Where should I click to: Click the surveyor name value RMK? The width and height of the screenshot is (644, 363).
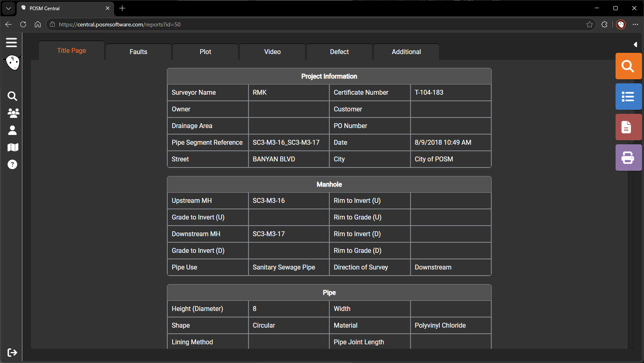click(260, 93)
